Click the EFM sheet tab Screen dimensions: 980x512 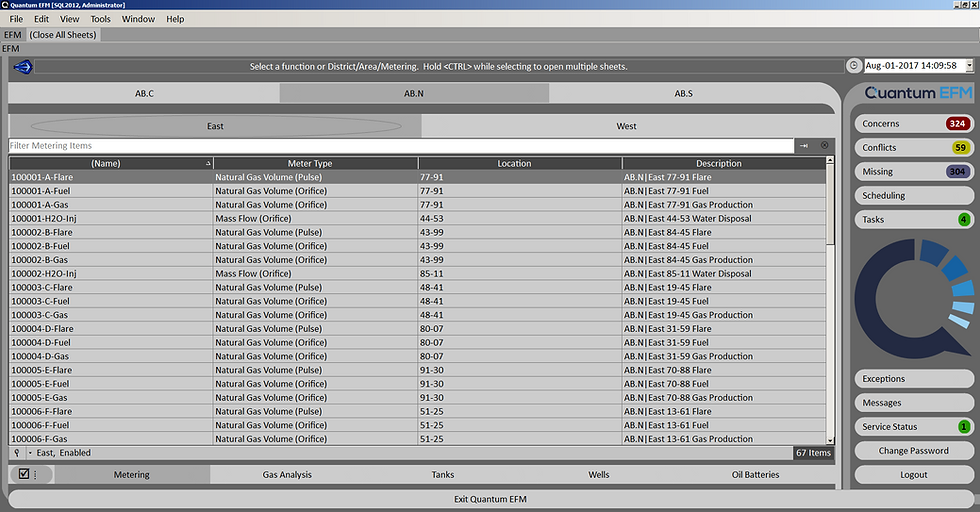tap(12, 35)
